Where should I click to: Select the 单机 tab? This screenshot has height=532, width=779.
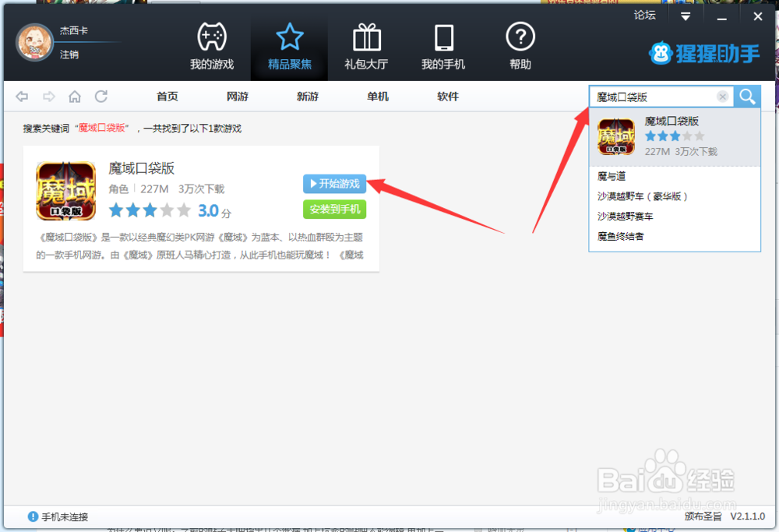(x=378, y=97)
